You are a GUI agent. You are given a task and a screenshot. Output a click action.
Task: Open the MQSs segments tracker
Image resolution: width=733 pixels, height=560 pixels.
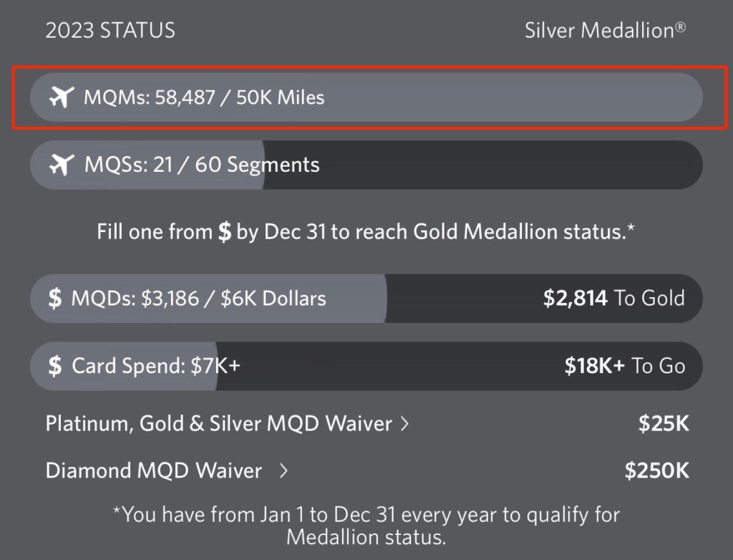click(366, 164)
